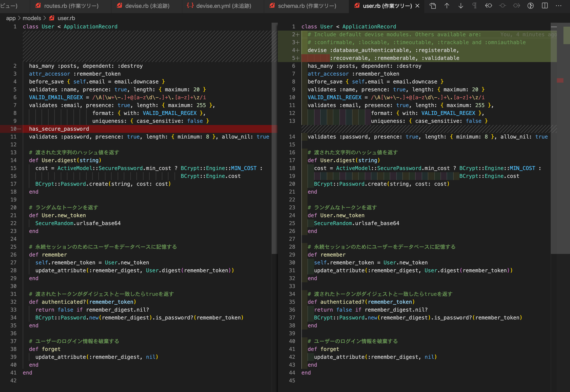Image resolution: width=570 pixels, height=392 pixels.
Task: Toggle whitespace trimming pilcrow icon
Action: [475, 6]
